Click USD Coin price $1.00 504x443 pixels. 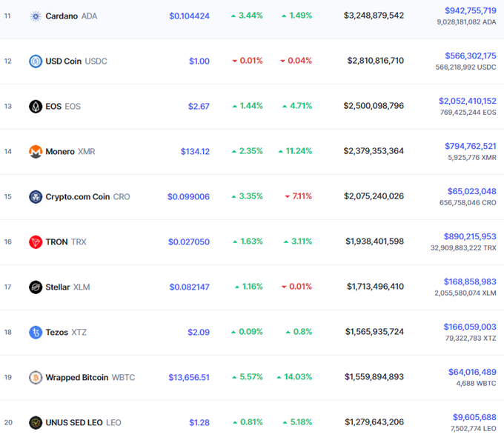[199, 61]
